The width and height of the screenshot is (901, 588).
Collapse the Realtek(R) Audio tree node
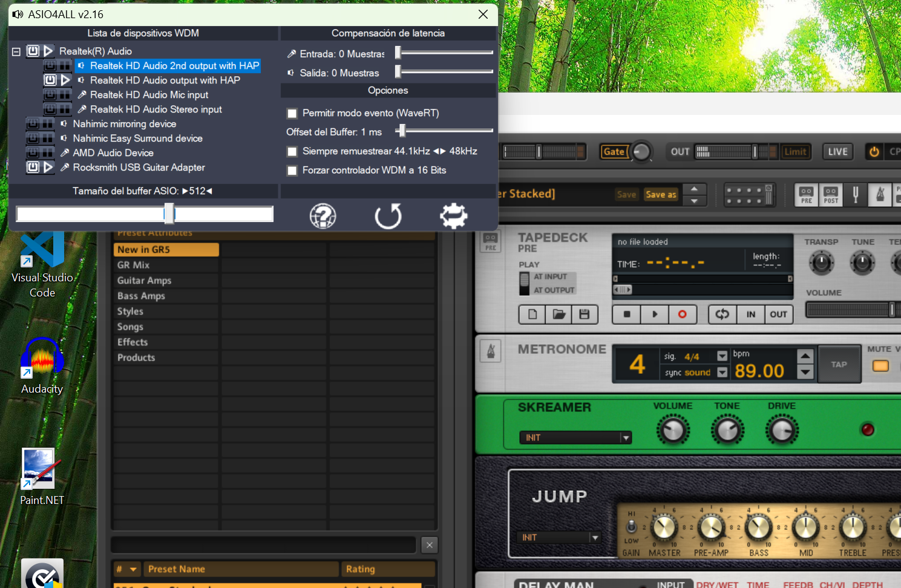[16, 51]
